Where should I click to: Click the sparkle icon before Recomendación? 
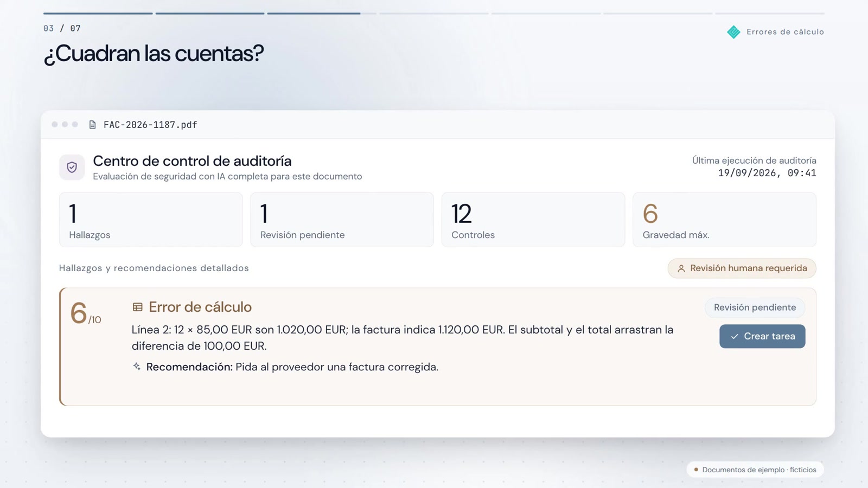point(137,367)
